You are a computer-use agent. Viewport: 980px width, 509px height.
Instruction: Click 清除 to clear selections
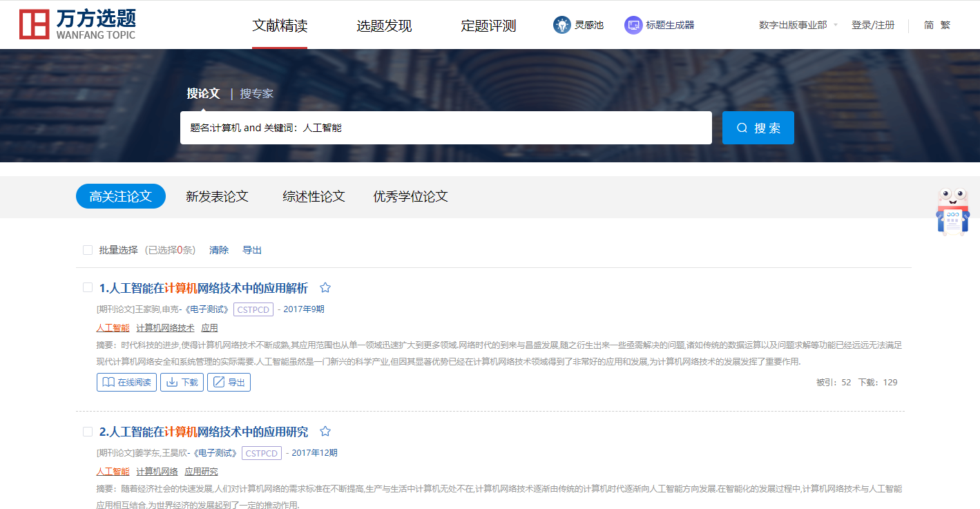pos(218,250)
